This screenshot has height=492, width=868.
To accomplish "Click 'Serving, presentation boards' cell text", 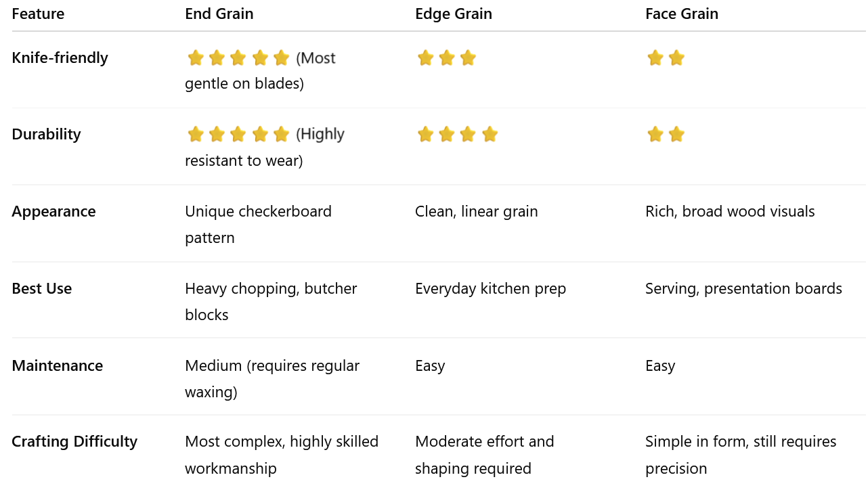I will pyautogui.click(x=744, y=289).
